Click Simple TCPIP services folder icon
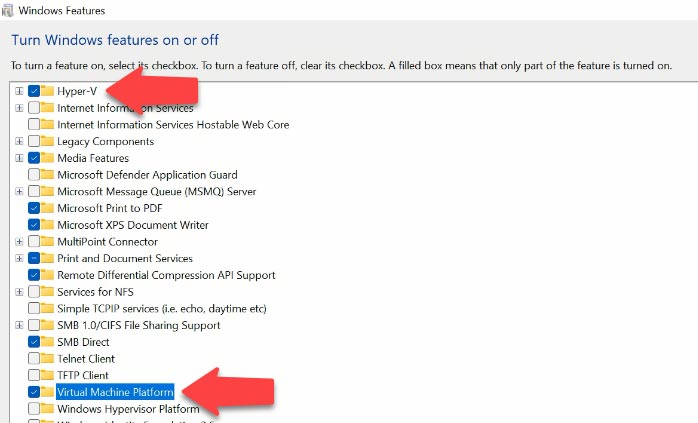Viewport: 698px width, 423px height. tap(47, 308)
